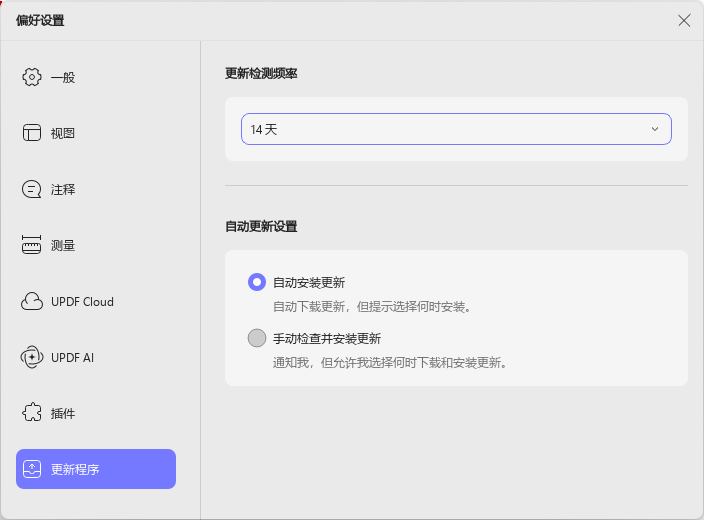Screen dimensions: 704x520
Task: Select the 测量 tab label
Action: [63, 246]
